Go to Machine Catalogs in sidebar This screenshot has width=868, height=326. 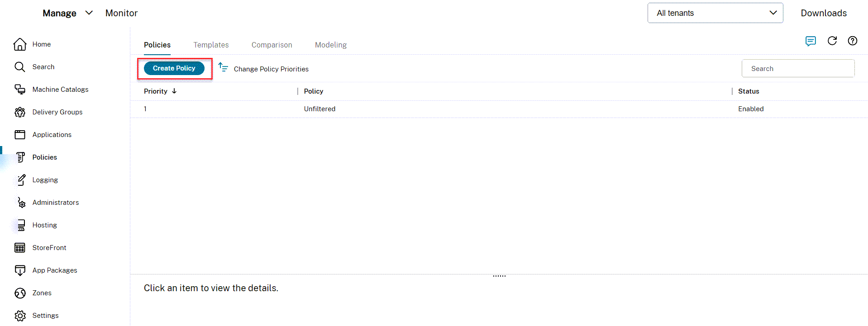click(60, 90)
